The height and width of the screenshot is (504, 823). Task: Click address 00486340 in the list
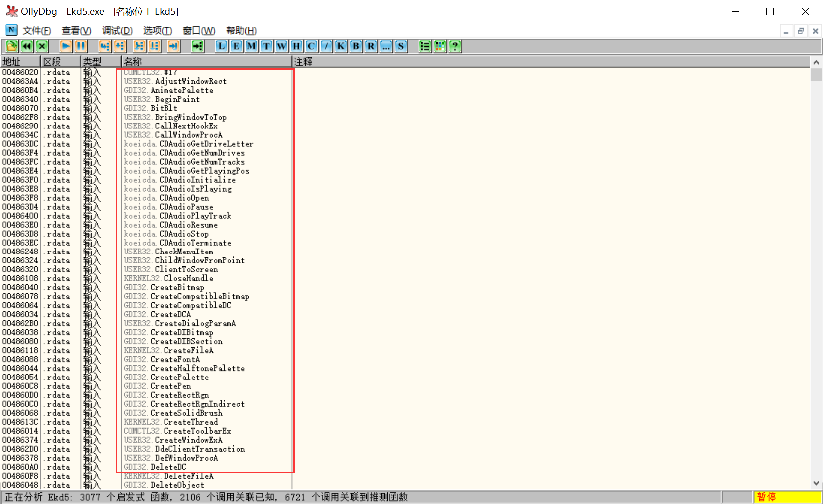click(20, 99)
